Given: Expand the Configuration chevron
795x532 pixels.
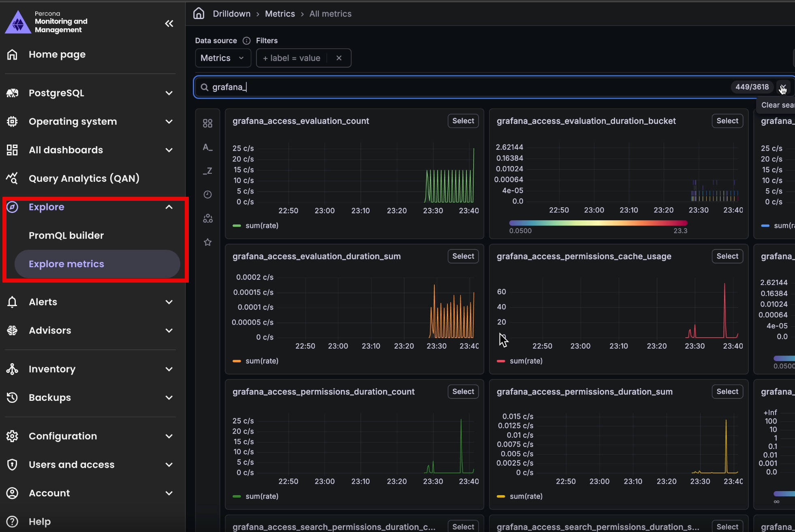Looking at the screenshot, I should (169, 436).
